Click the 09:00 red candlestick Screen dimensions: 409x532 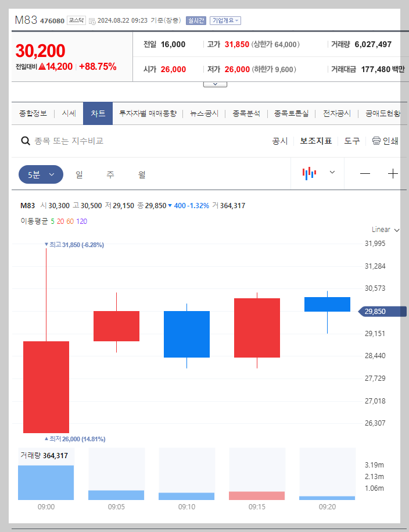46,387
